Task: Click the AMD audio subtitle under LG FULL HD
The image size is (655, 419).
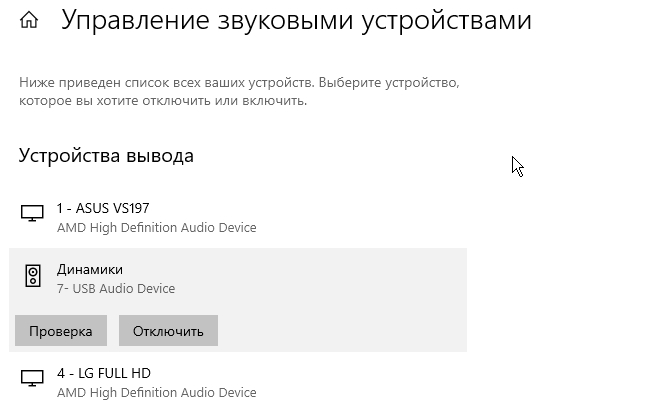Action: click(156, 393)
